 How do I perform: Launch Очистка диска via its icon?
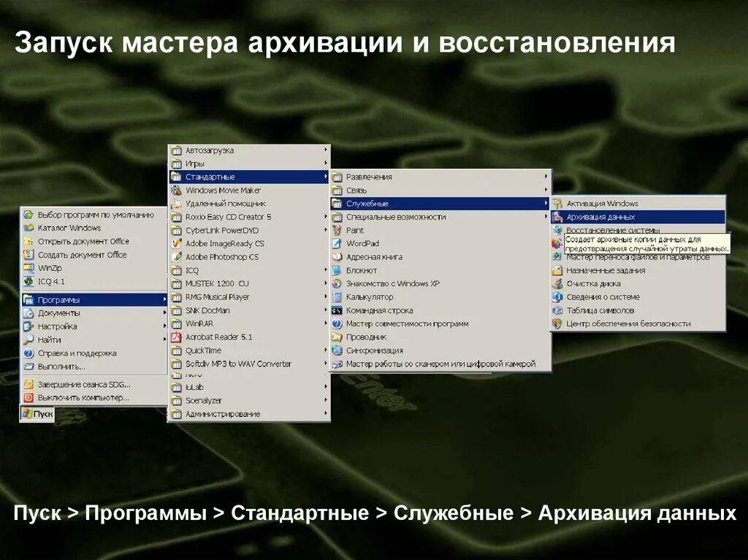[557, 284]
